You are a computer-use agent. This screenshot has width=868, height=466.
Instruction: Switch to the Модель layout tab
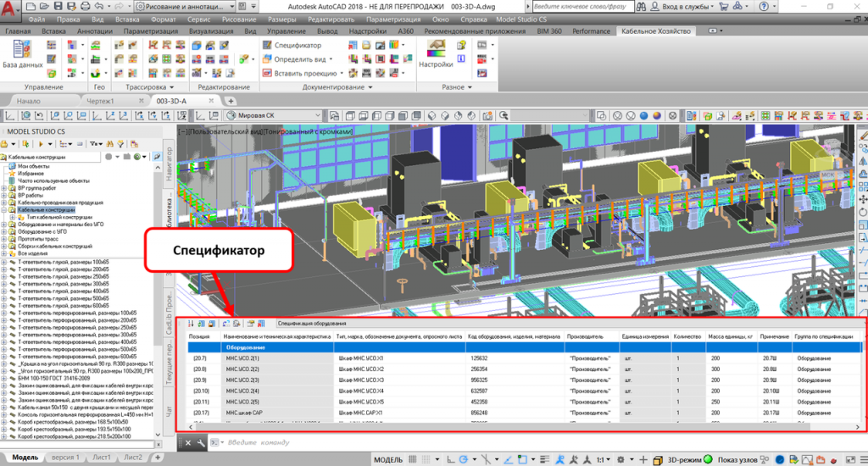pyautogui.click(x=25, y=458)
